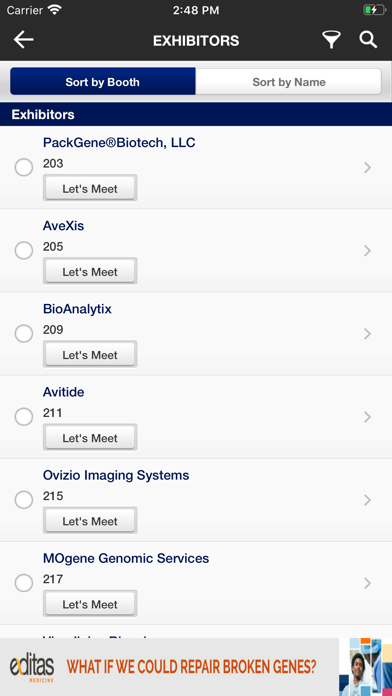Open Ovizio Imaging Systems chevron
392x696 pixels.
[x=367, y=500]
